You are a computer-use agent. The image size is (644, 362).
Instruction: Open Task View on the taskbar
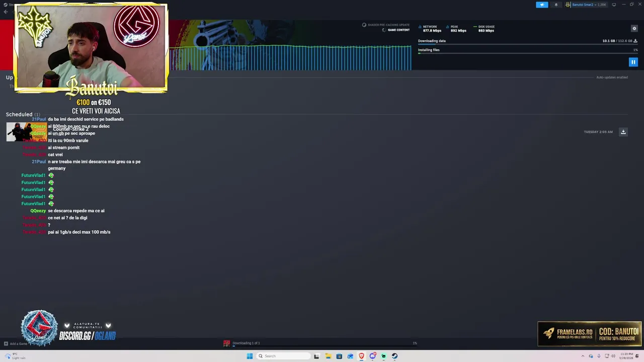[316, 356]
